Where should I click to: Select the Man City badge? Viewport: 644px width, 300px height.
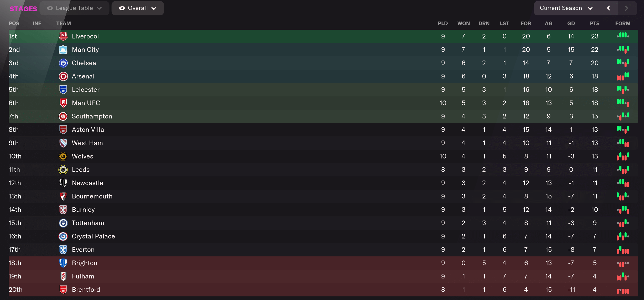click(63, 49)
